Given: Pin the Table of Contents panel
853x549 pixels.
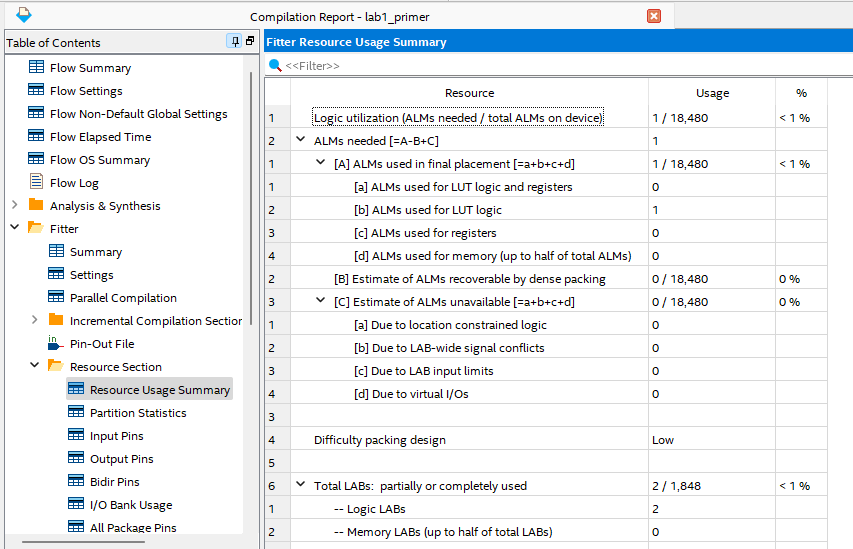Looking at the screenshot, I should 234,41.
